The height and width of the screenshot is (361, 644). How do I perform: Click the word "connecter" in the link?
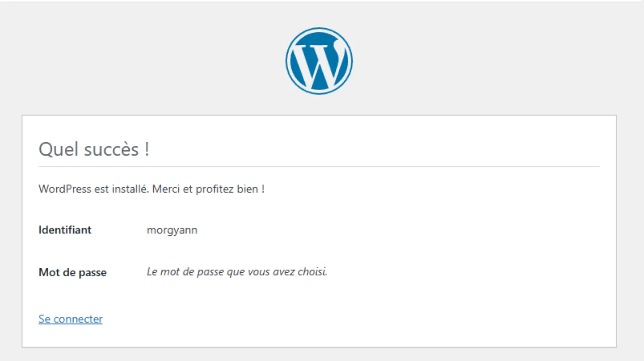click(x=78, y=319)
